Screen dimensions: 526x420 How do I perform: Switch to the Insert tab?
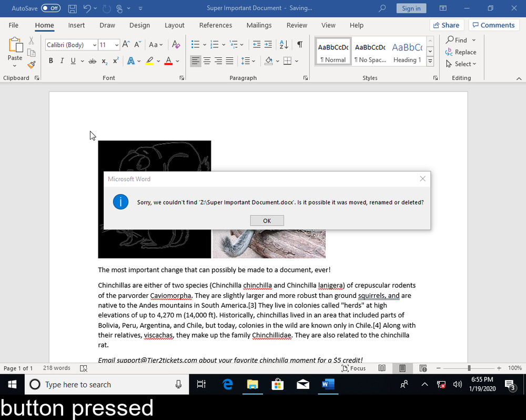click(x=76, y=25)
